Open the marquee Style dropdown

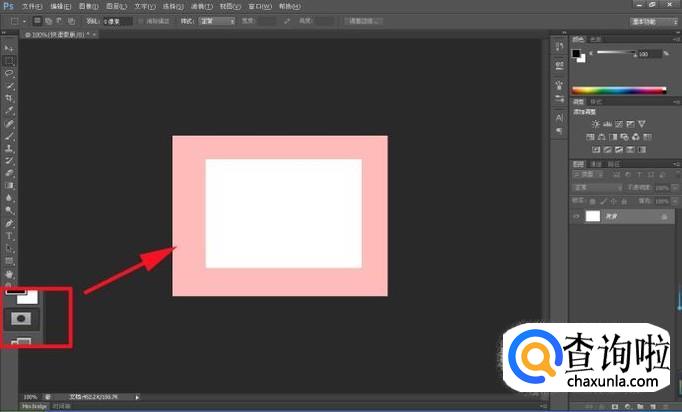point(217,21)
